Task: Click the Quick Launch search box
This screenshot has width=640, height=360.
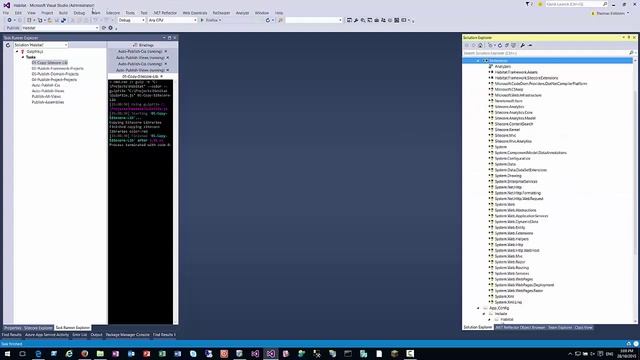Action: point(577,4)
